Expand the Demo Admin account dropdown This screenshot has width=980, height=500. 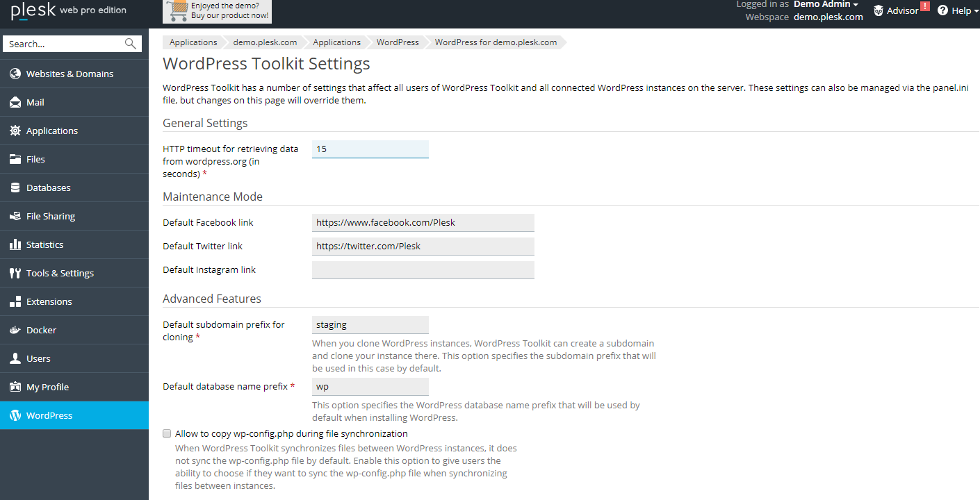pyautogui.click(x=826, y=4)
